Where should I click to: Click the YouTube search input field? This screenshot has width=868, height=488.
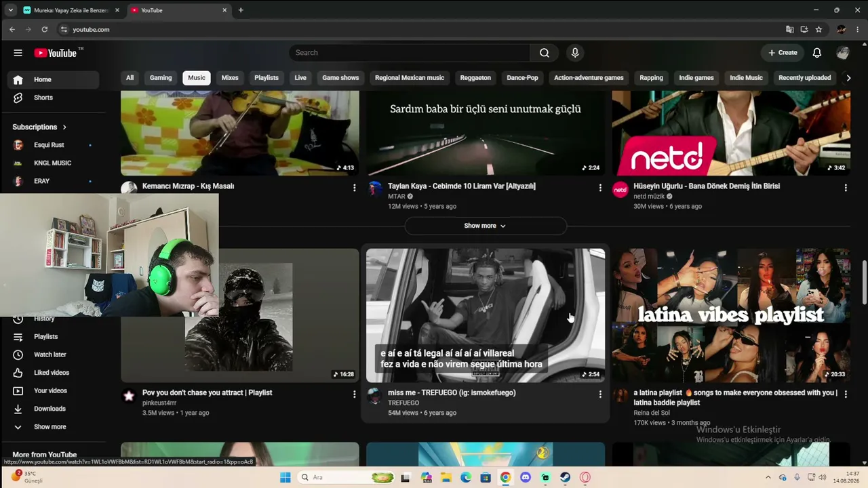coord(410,53)
